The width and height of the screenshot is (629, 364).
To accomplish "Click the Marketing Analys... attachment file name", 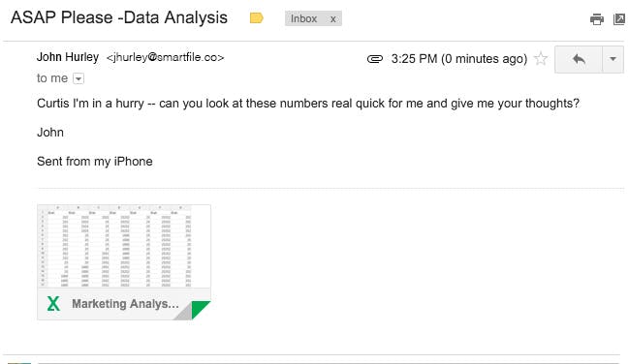I will 125,304.
